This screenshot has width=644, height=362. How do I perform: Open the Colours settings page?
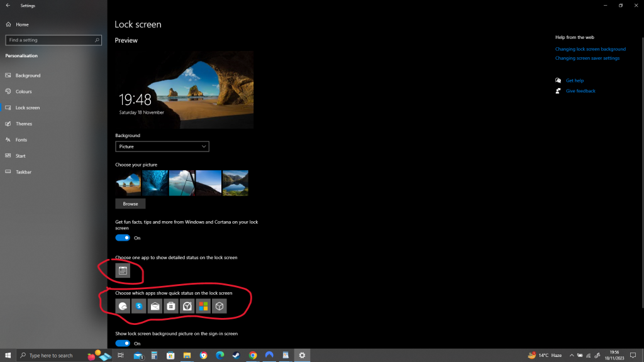(x=23, y=92)
